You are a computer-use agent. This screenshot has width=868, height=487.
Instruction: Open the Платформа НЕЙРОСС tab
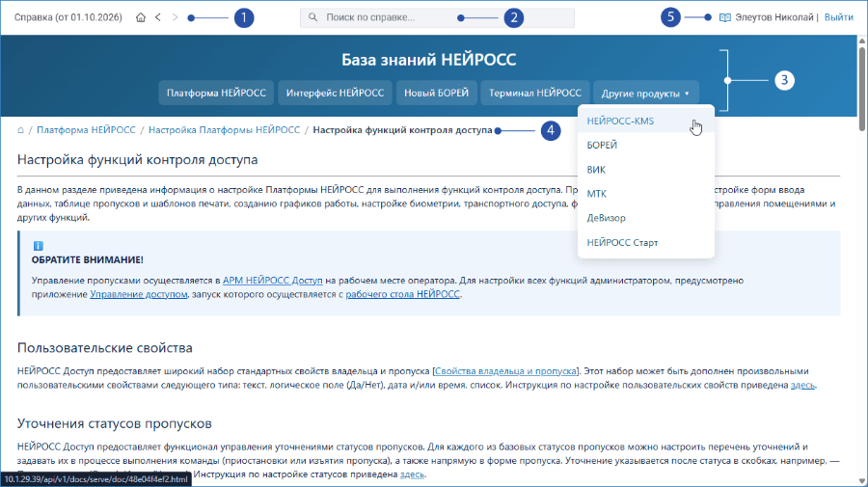pyautogui.click(x=216, y=93)
